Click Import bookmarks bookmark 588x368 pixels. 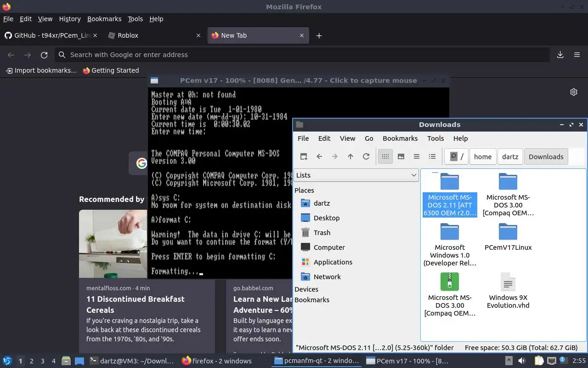coord(41,70)
